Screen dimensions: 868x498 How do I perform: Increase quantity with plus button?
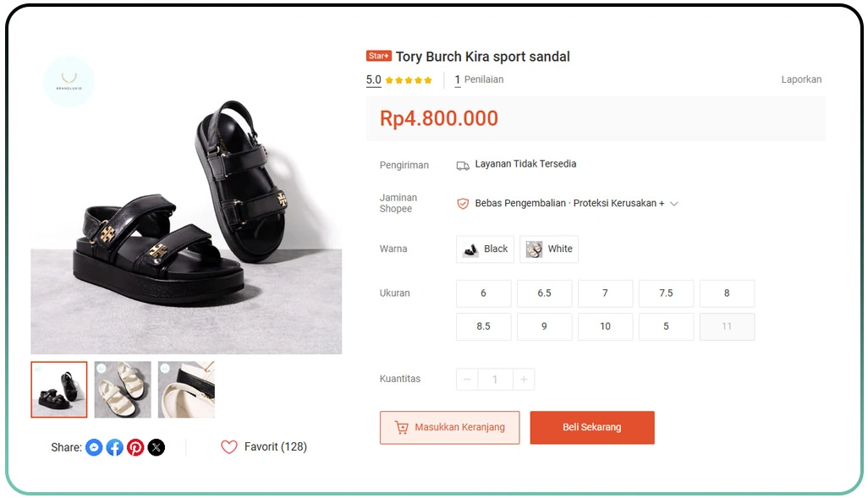point(524,380)
